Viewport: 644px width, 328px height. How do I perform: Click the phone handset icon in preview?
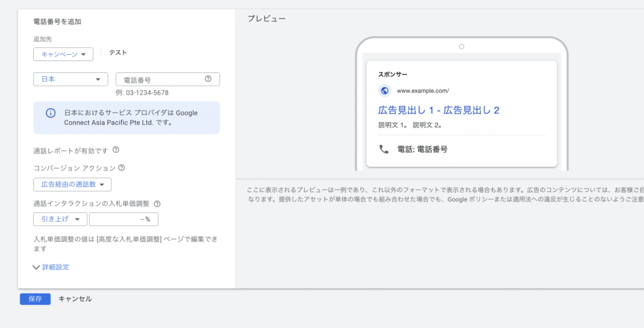coord(384,149)
